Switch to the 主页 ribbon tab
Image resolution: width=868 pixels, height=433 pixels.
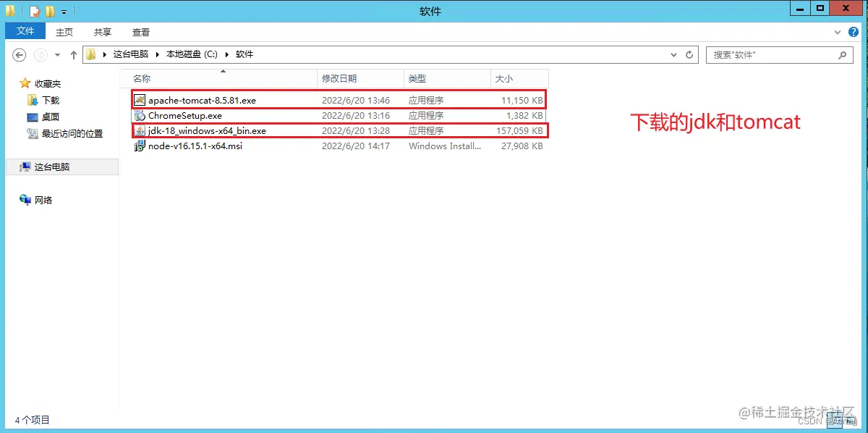pyautogui.click(x=64, y=32)
